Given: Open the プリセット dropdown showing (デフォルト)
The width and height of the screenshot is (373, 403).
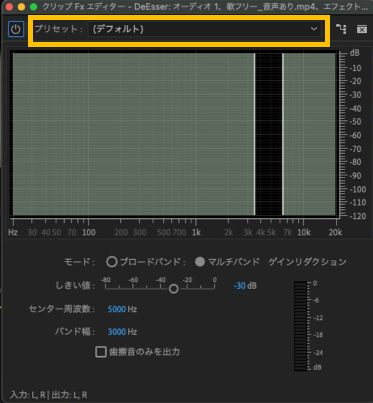Looking at the screenshot, I should (x=204, y=29).
